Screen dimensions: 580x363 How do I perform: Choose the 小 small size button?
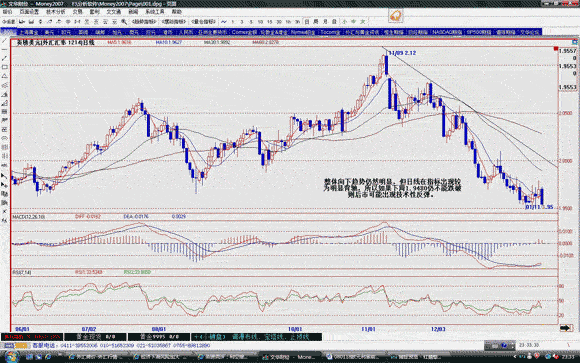pyautogui.click(x=344, y=22)
